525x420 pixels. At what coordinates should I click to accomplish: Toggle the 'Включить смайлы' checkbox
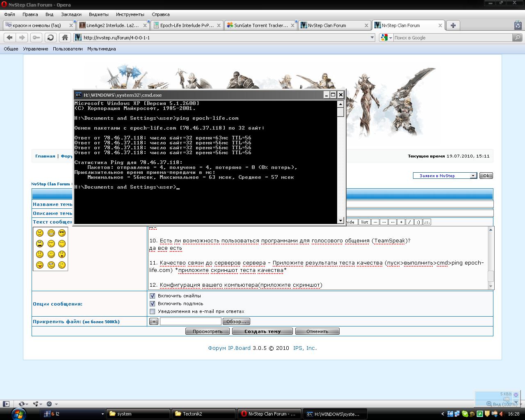(x=153, y=296)
